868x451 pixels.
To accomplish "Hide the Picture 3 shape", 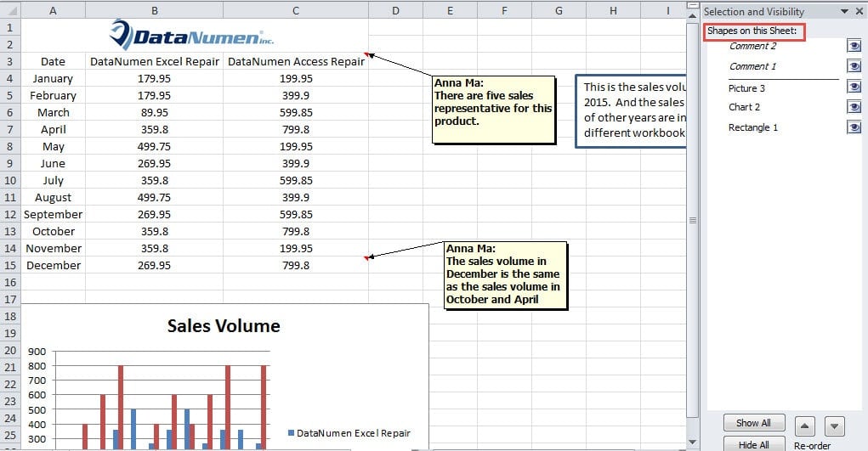I will pos(854,87).
